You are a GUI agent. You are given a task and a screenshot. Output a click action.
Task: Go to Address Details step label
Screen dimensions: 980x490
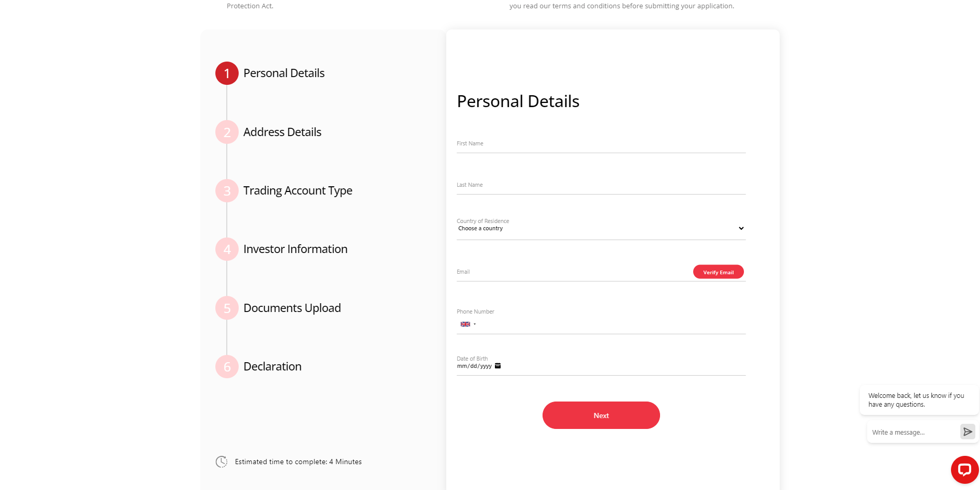tap(282, 132)
